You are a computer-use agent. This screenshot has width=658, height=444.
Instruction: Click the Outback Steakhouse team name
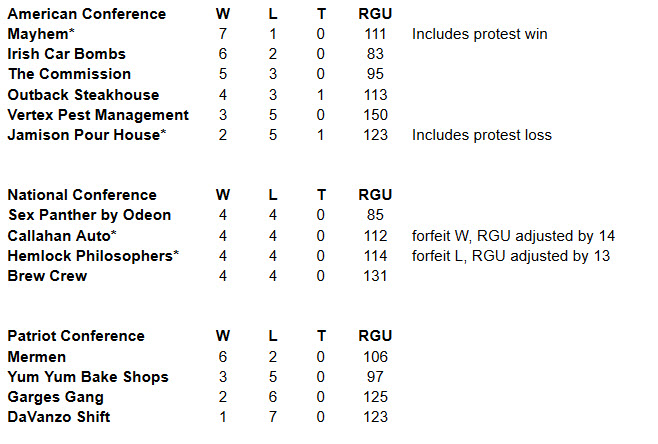click(83, 95)
